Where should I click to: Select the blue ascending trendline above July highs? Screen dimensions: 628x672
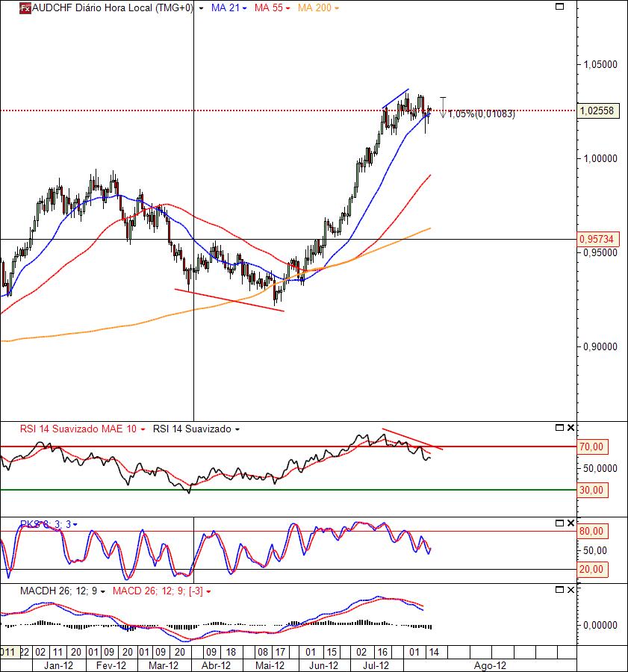pos(395,99)
